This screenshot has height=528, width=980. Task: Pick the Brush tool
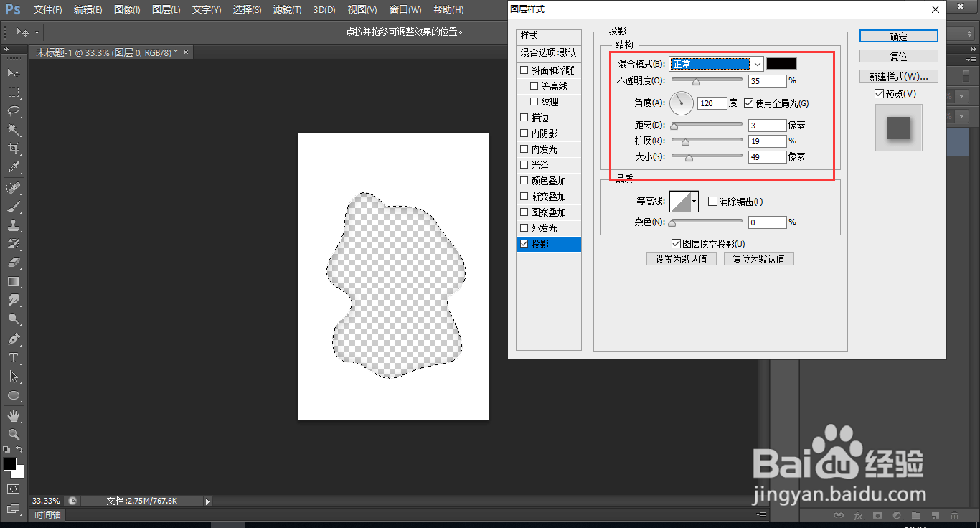[14, 206]
